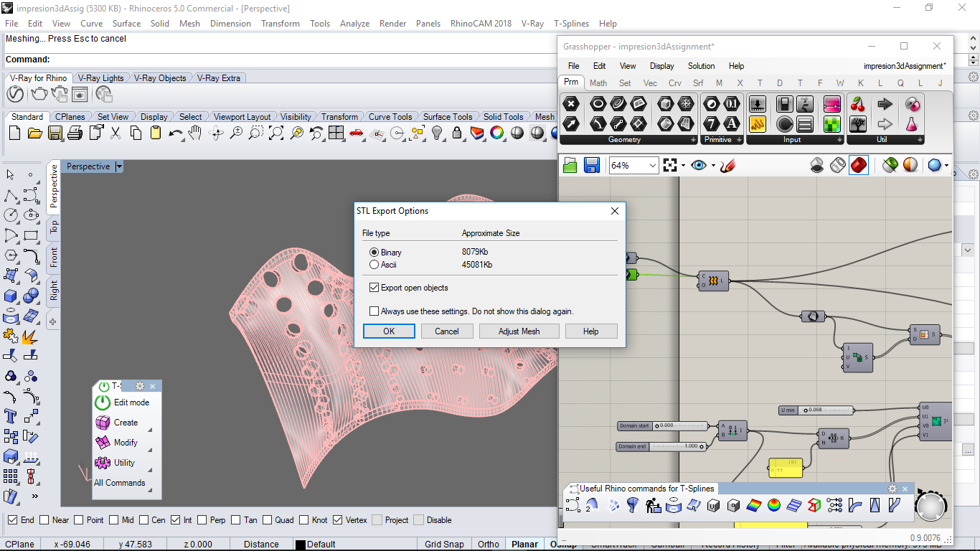Click the Save floppy icon in Rhino toolbar

(55, 133)
